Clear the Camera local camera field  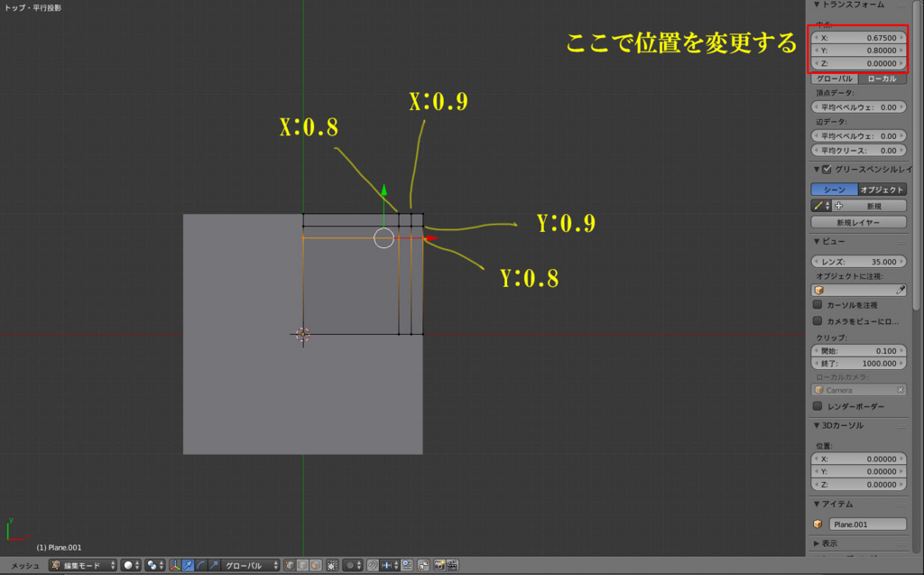pyautogui.click(x=901, y=390)
